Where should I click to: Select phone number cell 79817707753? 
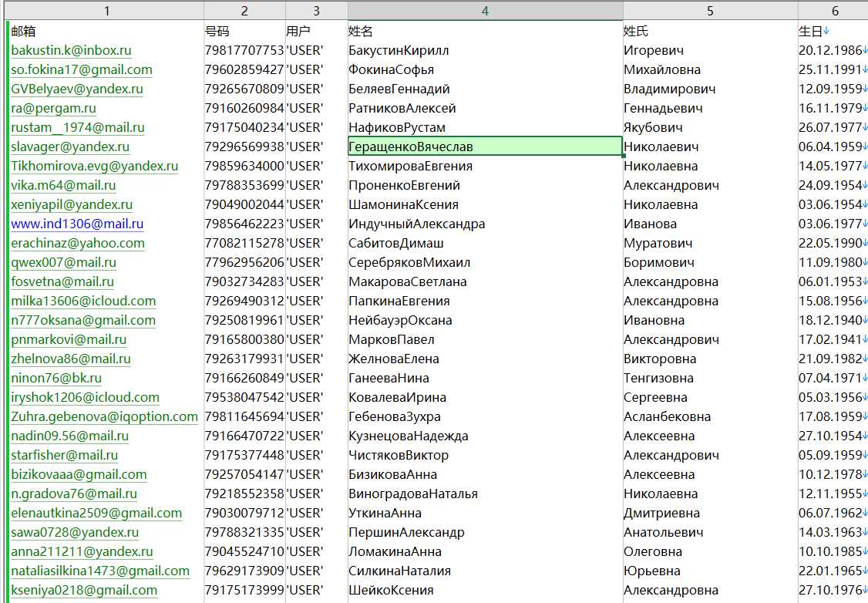(244, 50)
